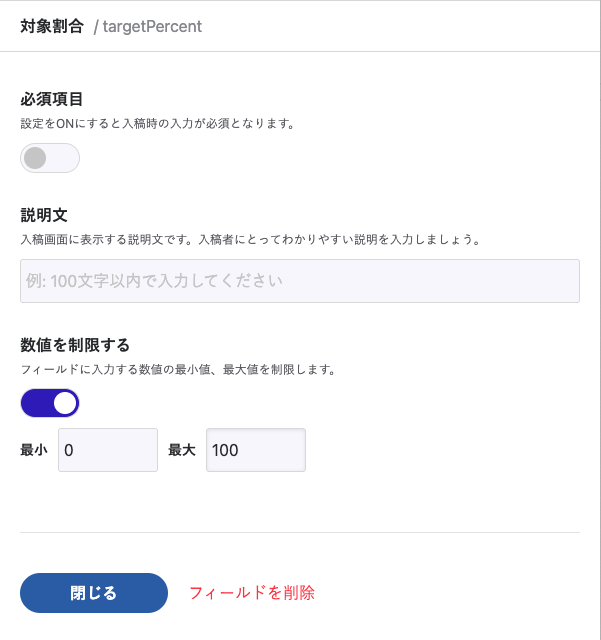The image size is (601, 640).
Task: Focus the 最大 maximum value field
Action: (x=255, y=450)
